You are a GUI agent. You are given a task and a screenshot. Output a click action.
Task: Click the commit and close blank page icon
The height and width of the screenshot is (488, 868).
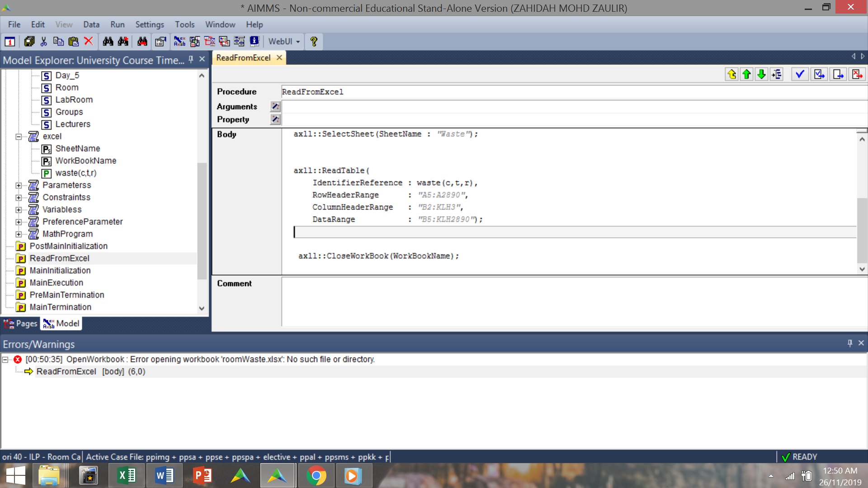(838, 74)
